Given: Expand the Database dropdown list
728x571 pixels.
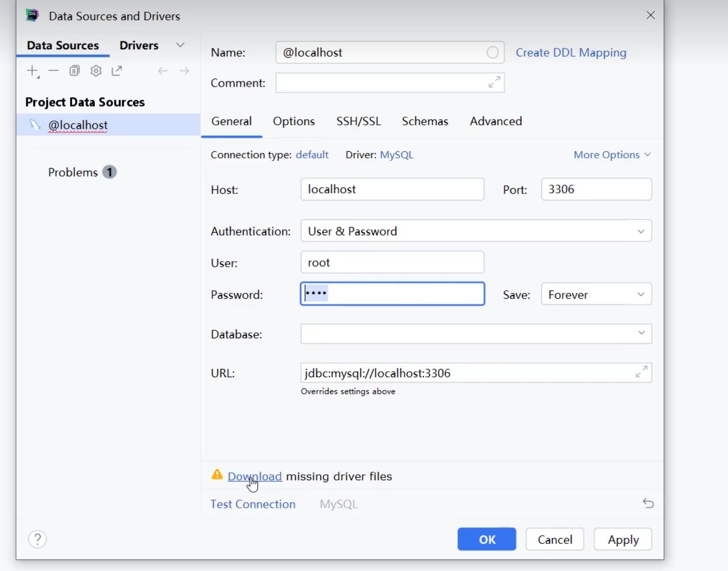Looking at the screenshot, I should point(641,333).
